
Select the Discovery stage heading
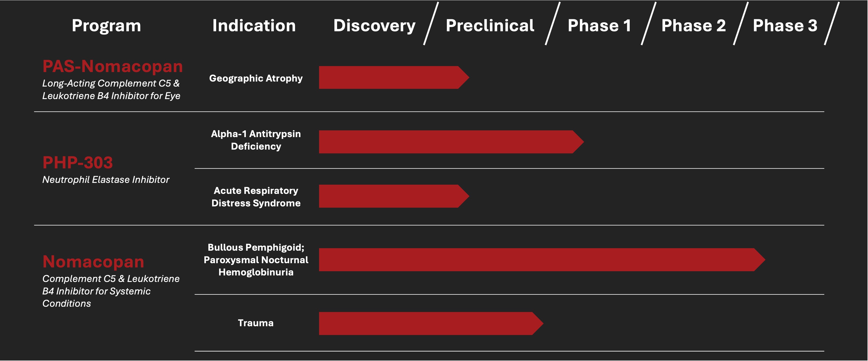tap(374, 26)
